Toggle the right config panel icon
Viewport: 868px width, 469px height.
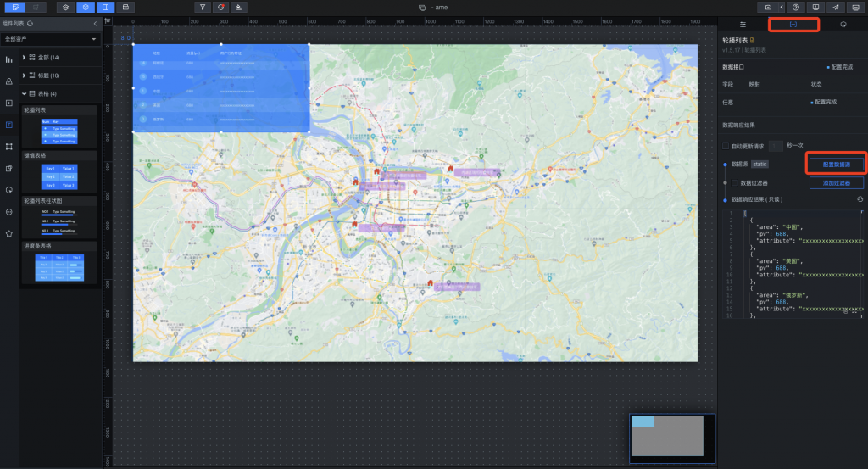pyautogui.click(x=105, y=7)
